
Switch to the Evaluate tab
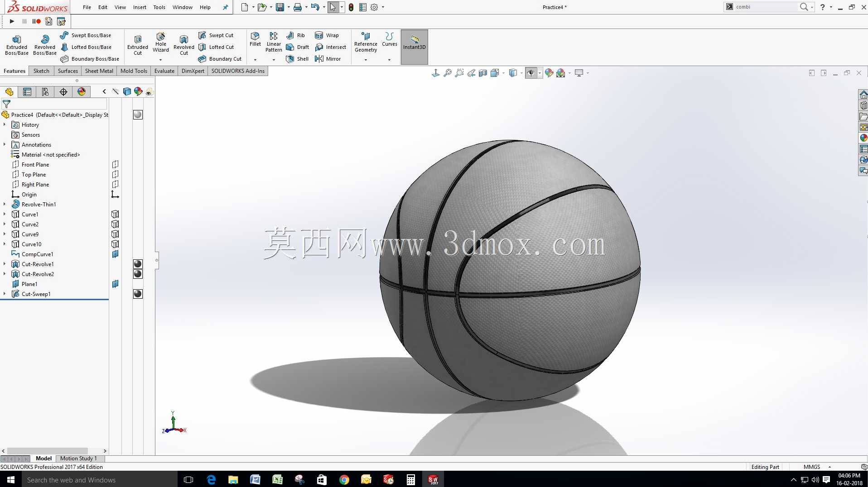pos(164,71)
